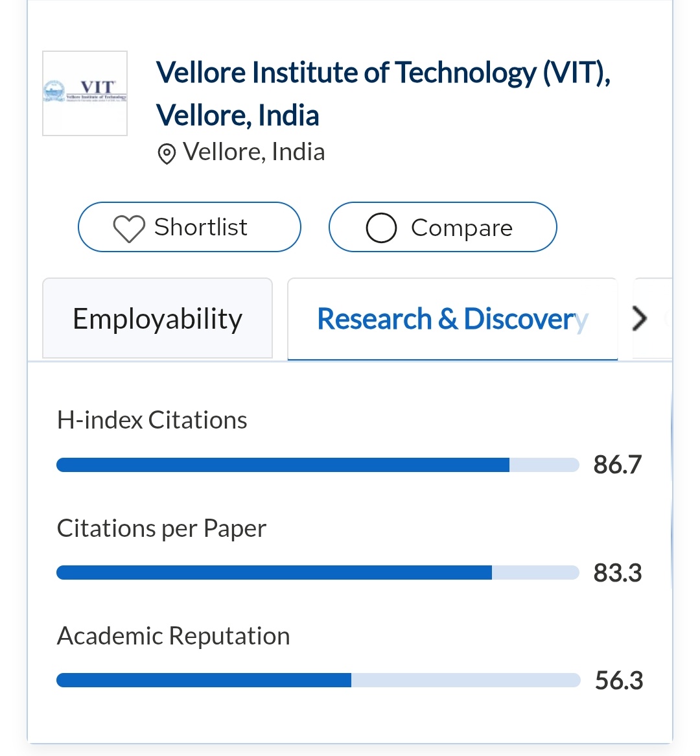Click the Vellore, India location text
The image size is (700, 756).
254,152
